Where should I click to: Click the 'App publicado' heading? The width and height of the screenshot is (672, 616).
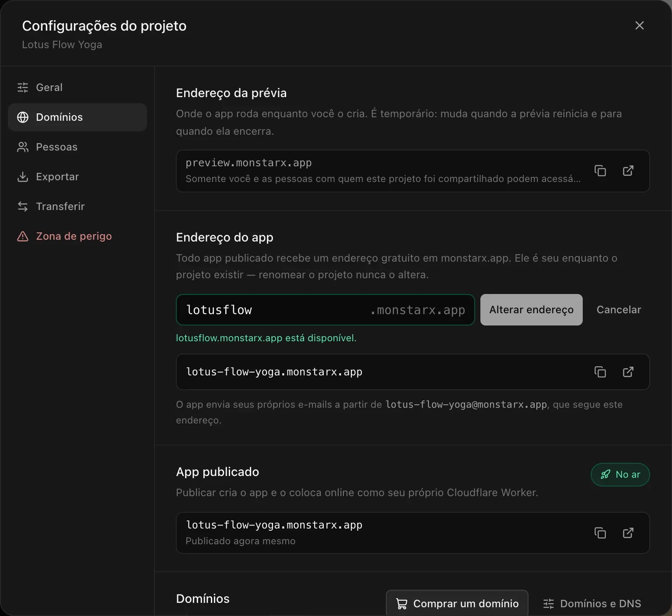(x=217, y=472)
